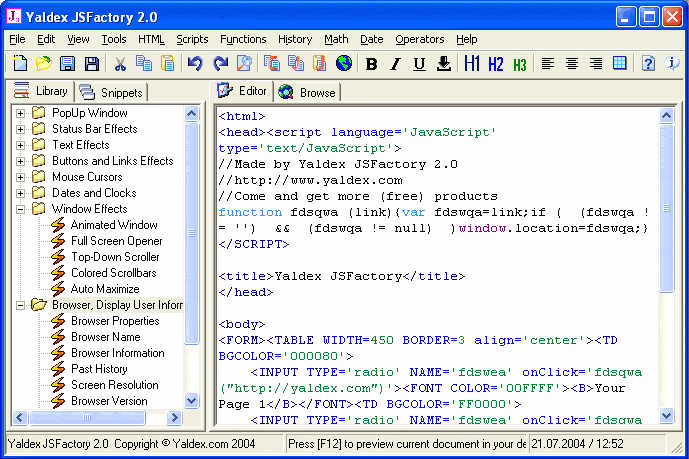Screen dimensions: 689x459
Task: Click the Help question mark icon
Action: (x=648, y=64)
